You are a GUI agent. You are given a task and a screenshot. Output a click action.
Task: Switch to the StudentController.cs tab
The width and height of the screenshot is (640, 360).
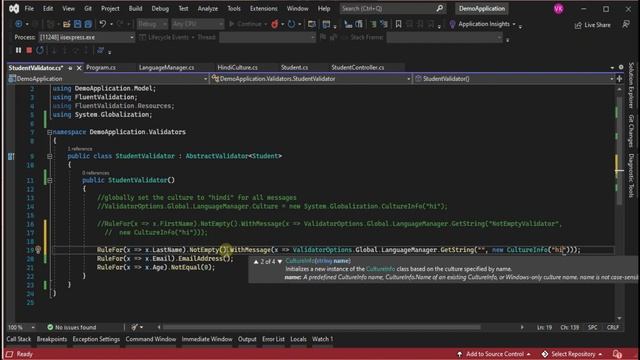tap(358, 67)
